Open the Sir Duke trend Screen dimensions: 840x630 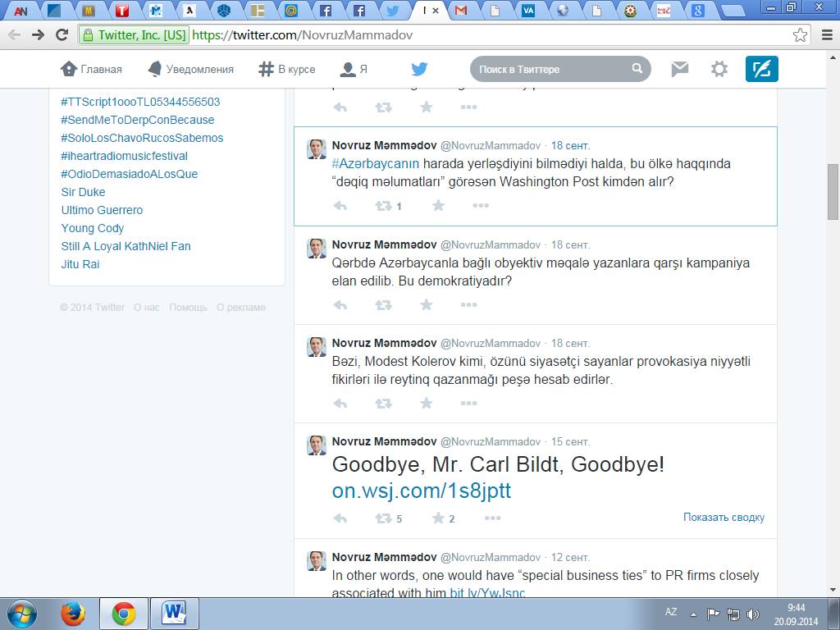coord(83,192)
